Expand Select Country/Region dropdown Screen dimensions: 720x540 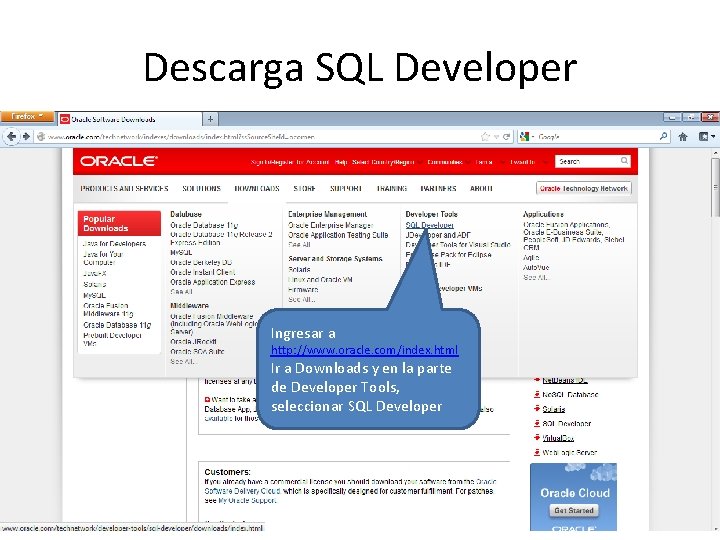(x=387, y=162)
